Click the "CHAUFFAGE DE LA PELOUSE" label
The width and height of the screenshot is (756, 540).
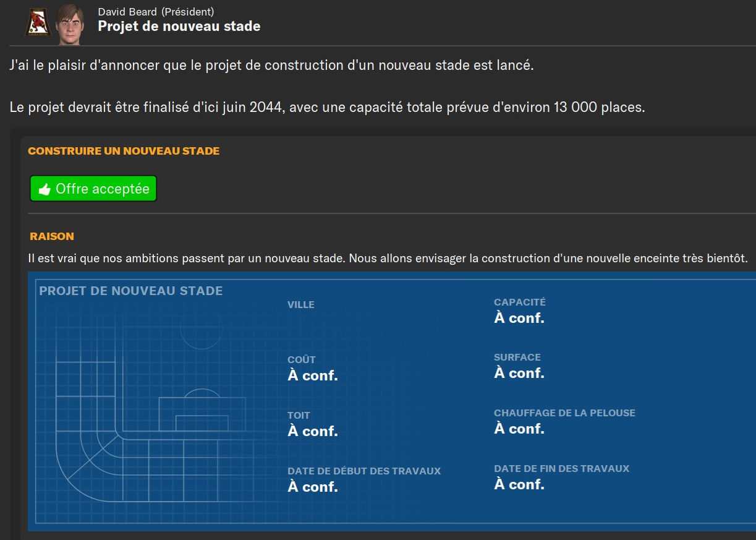564,413
